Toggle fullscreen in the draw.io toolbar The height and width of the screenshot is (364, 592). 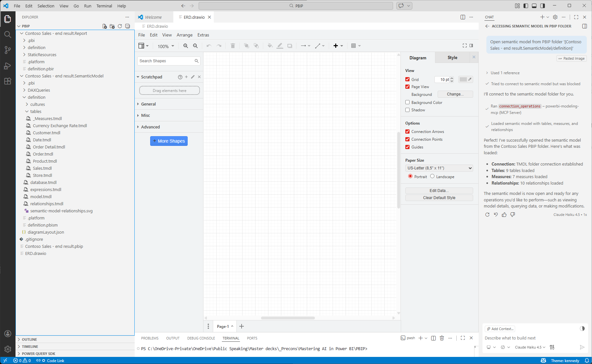click(x=464, y=45)
